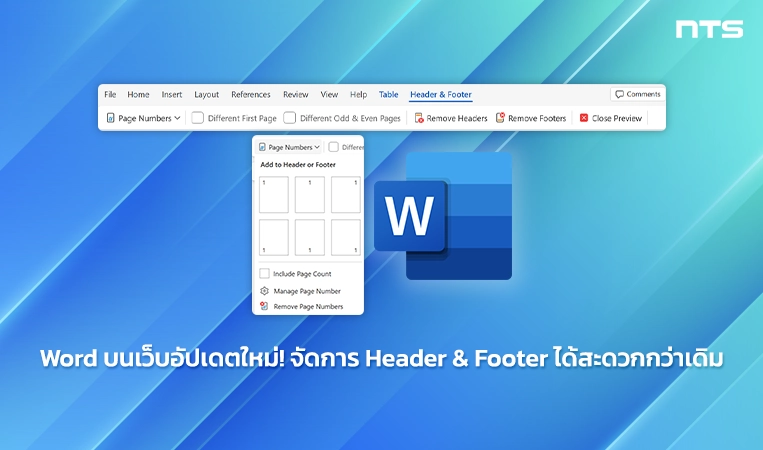Click the Comments speech bubble icon
763x450 pixels.
(619, 94)
